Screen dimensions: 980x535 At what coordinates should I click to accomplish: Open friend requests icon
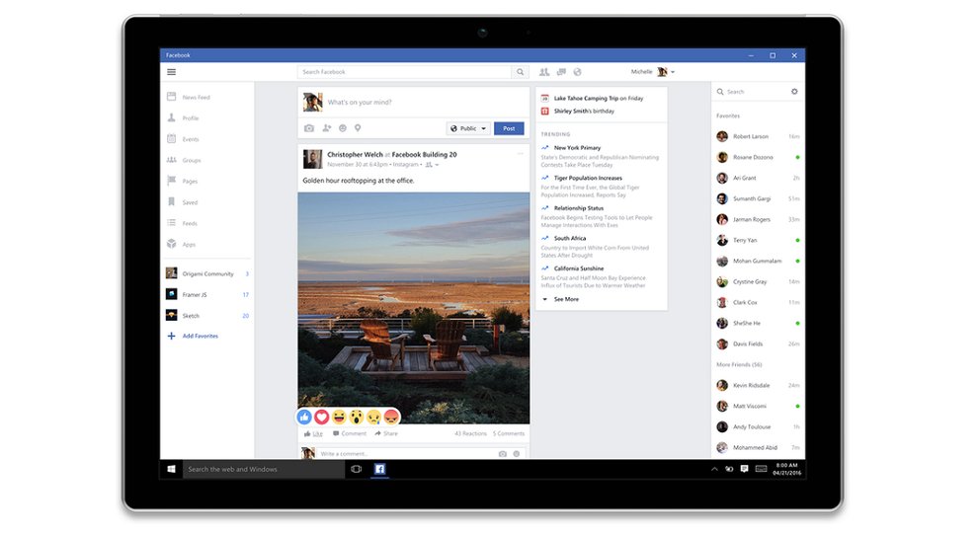coord(544,72)
